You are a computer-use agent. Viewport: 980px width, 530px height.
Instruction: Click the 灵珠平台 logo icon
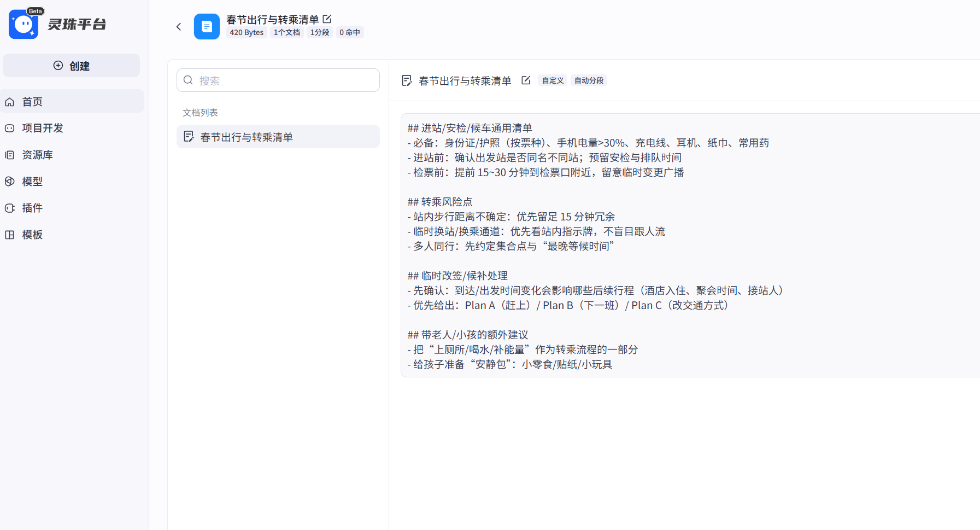tap(24, 24)
